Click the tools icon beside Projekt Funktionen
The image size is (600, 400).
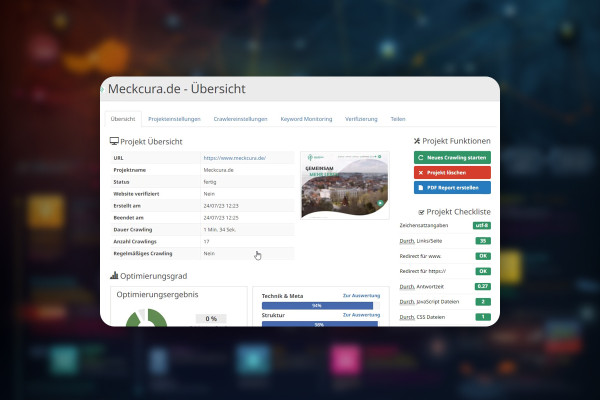(x=417, y=141)
